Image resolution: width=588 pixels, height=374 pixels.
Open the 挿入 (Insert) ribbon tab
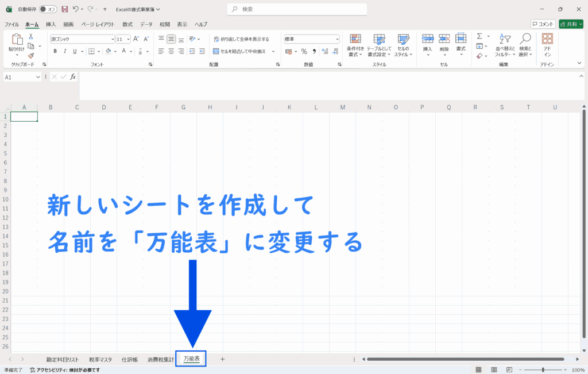51,24
